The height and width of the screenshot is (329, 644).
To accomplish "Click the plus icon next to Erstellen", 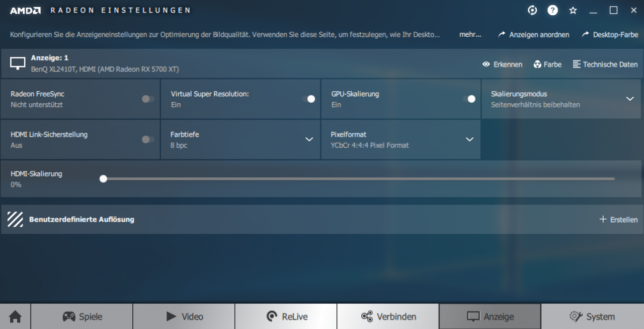I will 603,219.
